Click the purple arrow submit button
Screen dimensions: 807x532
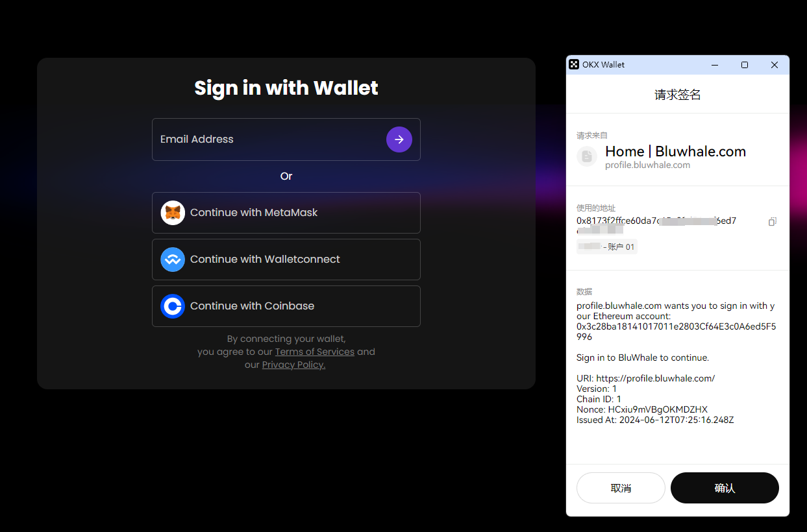pos(399,139)
